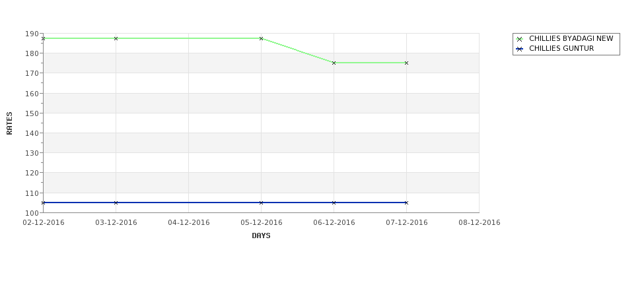This screenshot has height=283, width=644.
Task: Click Guntur data point at 07-12-2016
Action: (406, 203)
